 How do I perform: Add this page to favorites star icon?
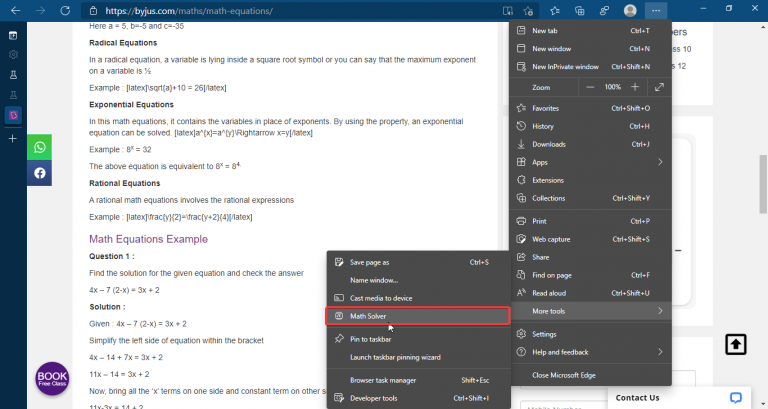point(528,11)
